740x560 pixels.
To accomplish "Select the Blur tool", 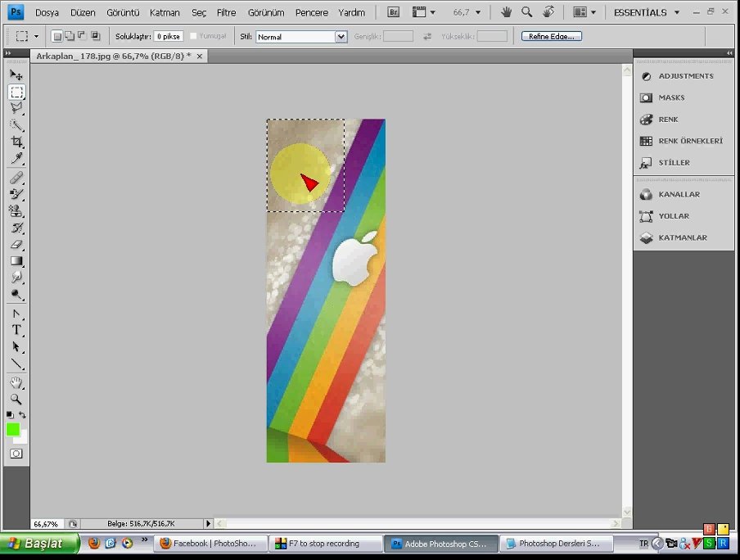I will tap(16, 278).
